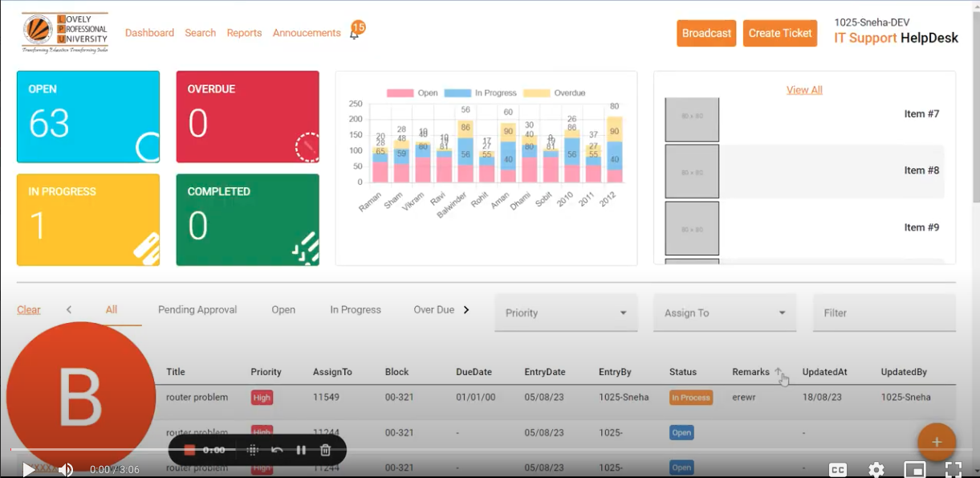980x478 pixels.
Task: Switch to the Pending Approval tab
Action: 197,309
